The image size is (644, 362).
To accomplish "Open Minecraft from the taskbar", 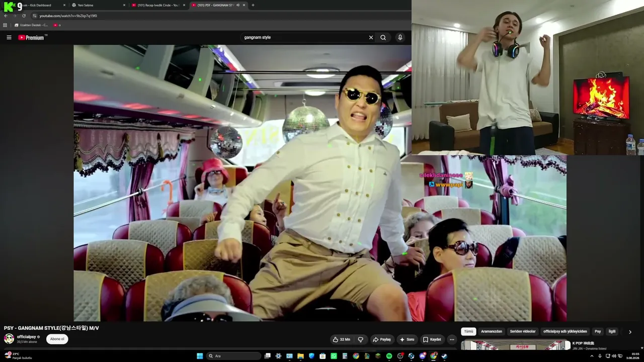I will tap(378, 356).
